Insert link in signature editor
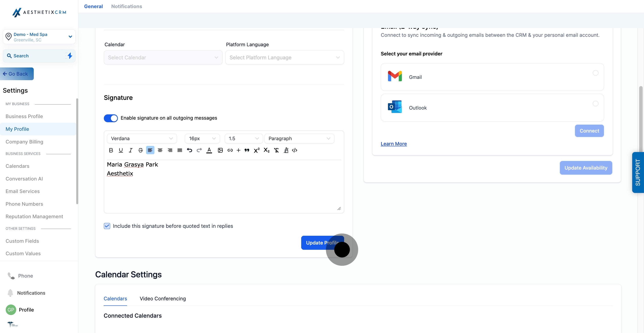Image resolution: width=644 pixels, height=333 pixels. (x=230, y=150)
